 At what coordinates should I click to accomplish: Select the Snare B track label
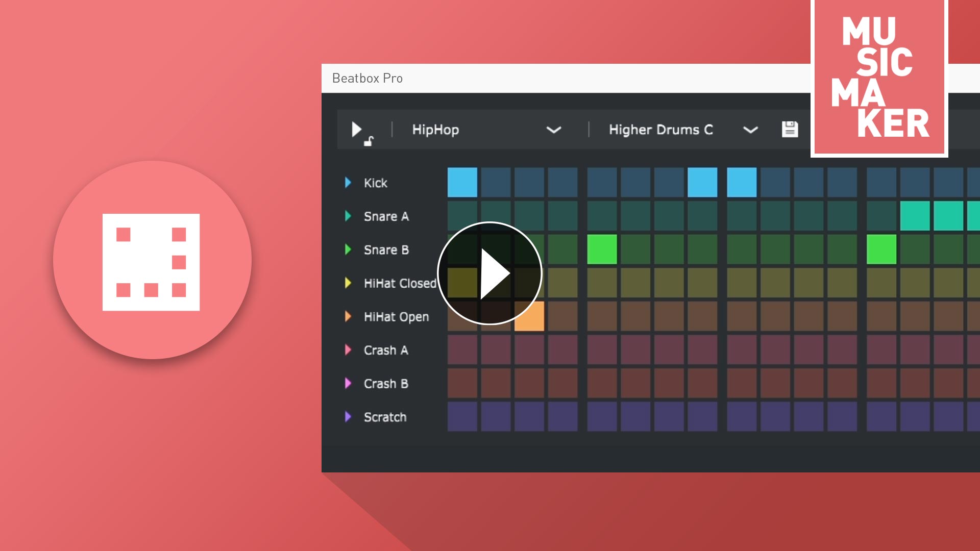(x=386, y=250)
